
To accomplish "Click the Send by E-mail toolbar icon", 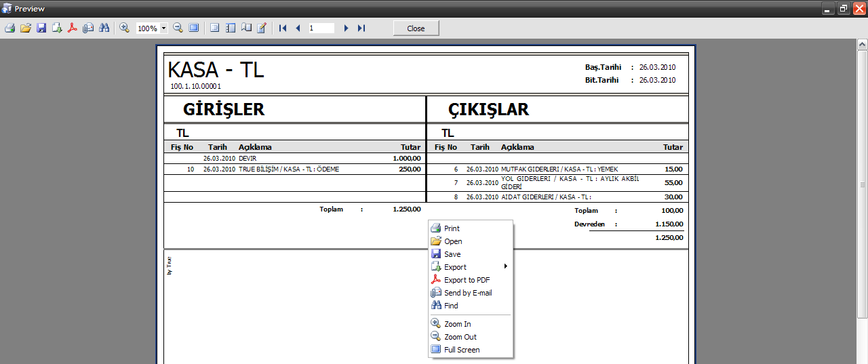I will tap(88, 28).
